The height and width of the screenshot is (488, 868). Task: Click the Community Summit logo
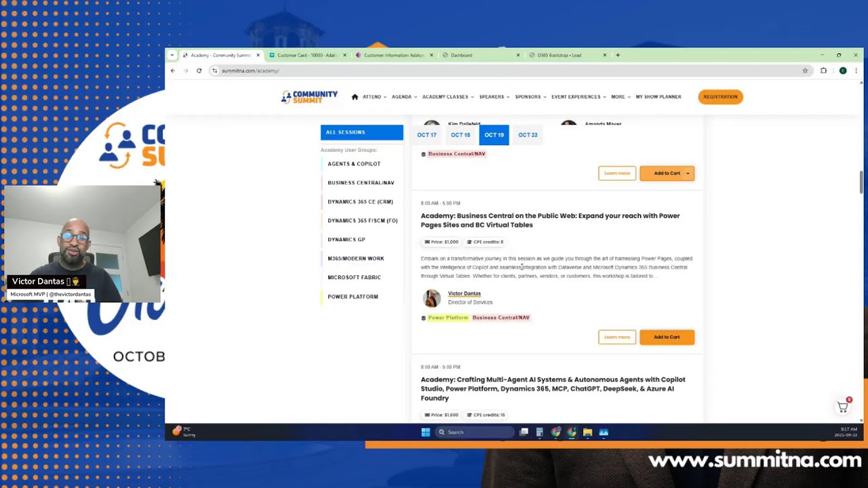(309, 97)
